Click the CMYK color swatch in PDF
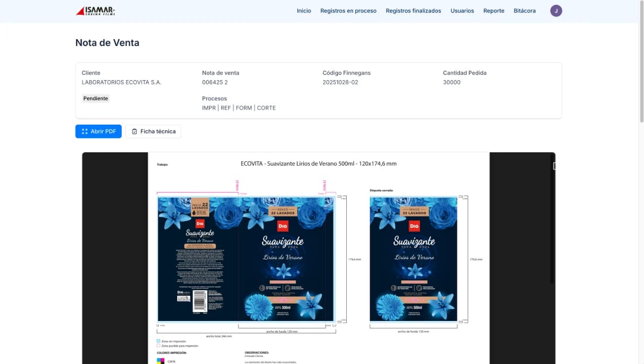 [160, 361]
